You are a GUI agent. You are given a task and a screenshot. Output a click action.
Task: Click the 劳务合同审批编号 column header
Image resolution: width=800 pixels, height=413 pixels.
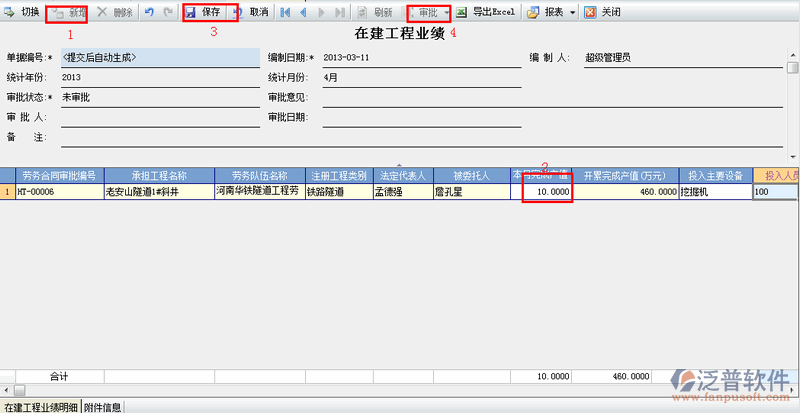60,175
